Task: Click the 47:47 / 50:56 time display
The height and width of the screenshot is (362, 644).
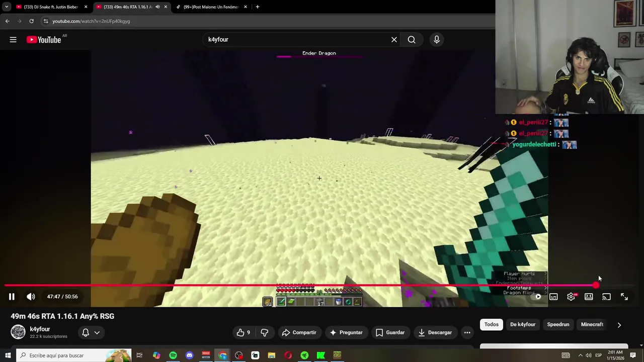Action: point(62,297)
